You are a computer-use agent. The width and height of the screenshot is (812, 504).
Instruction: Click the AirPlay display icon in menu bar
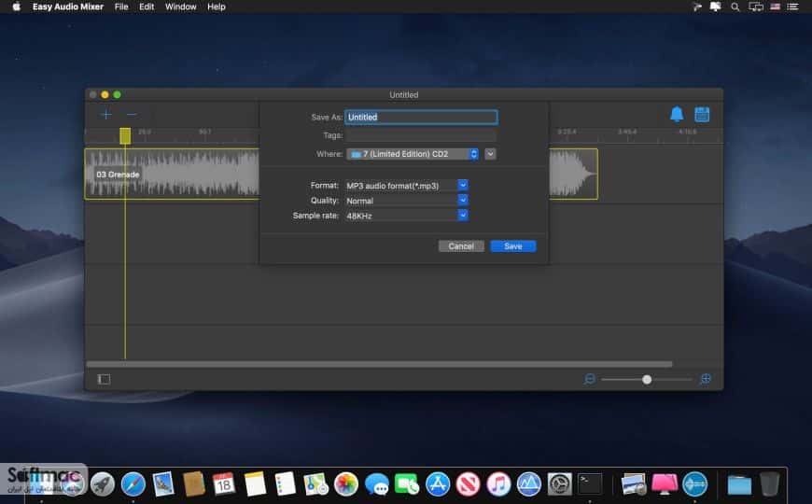[756, 7]
